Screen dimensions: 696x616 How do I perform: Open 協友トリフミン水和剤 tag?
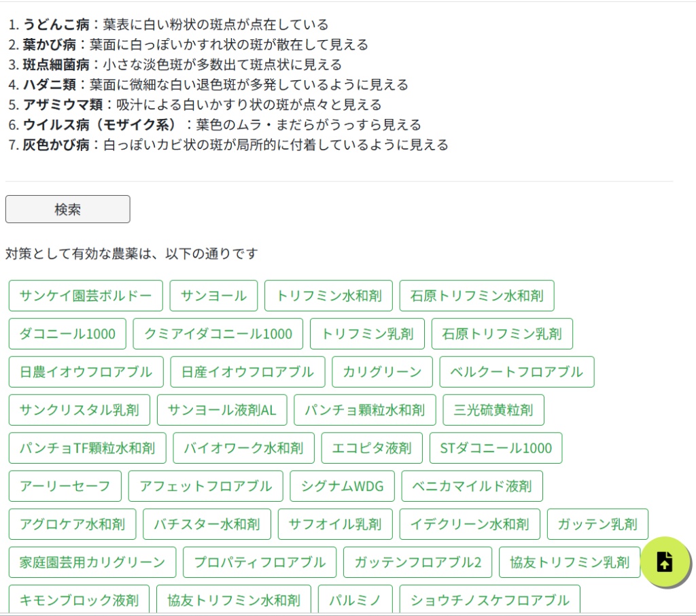click(234, 600)
